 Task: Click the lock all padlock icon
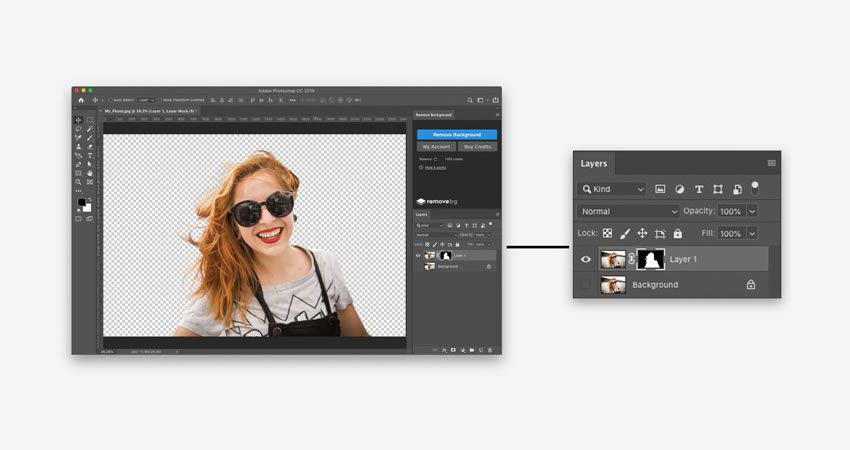point(677,233)
